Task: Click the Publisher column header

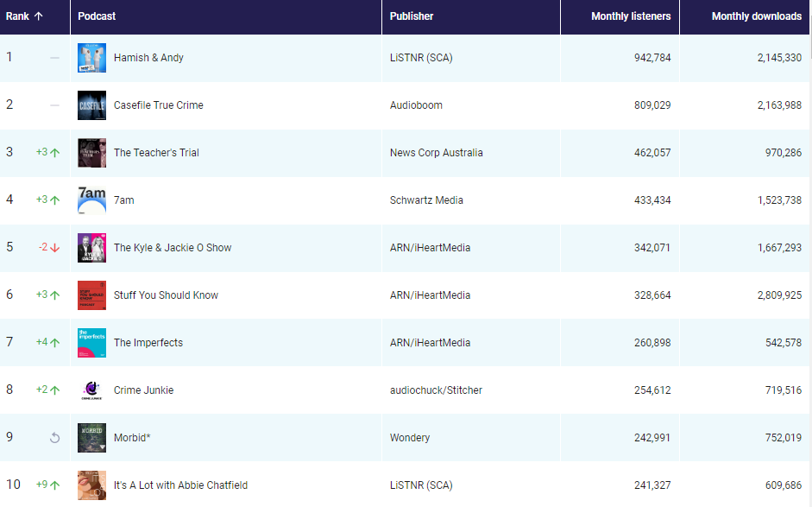Action: pos(412,16)
